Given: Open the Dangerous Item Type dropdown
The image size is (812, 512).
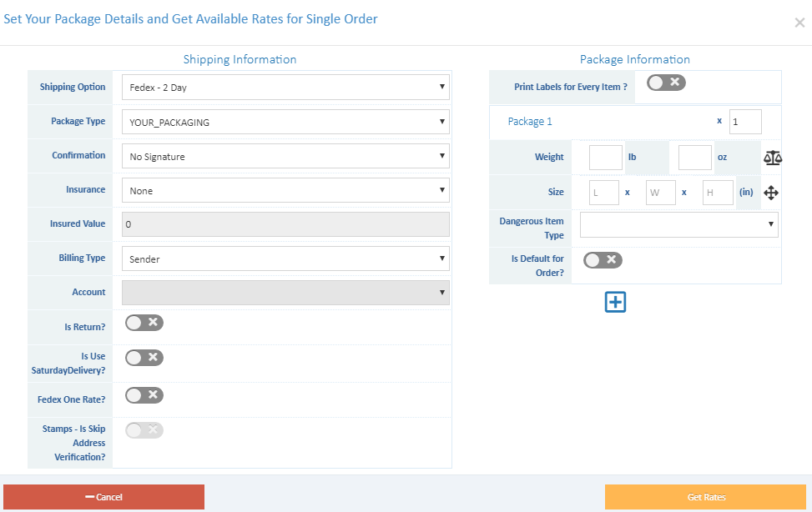Looking at the screenshot, I should [x=678, y=224].
